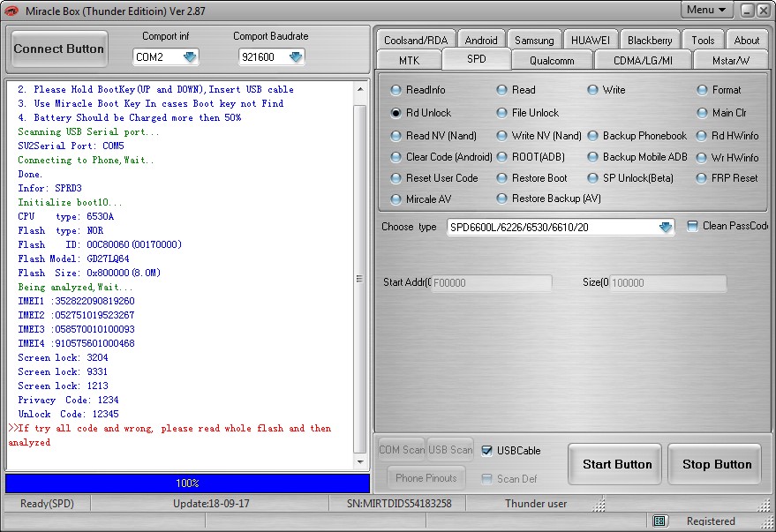The height and width of the screenshot is (532, 776).
Task: Switch to the Samsung tab
Action: (534, 40)
